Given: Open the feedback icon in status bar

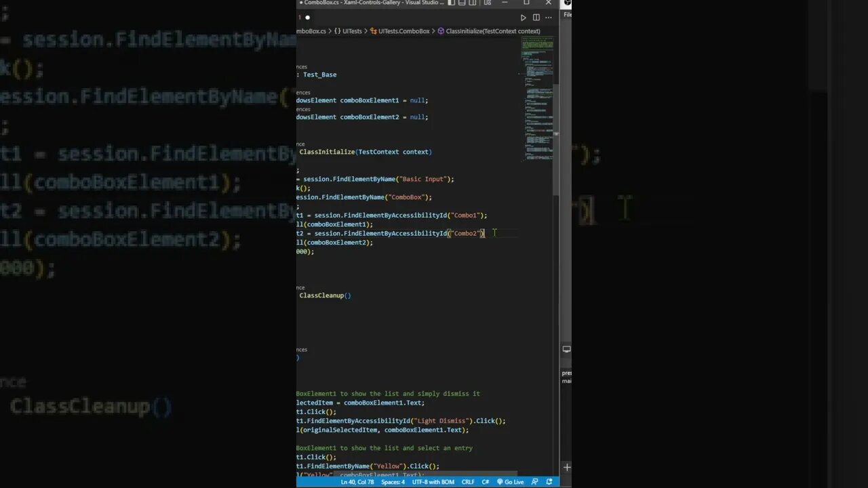Looking at the screenshot, I should pos(535,482).
